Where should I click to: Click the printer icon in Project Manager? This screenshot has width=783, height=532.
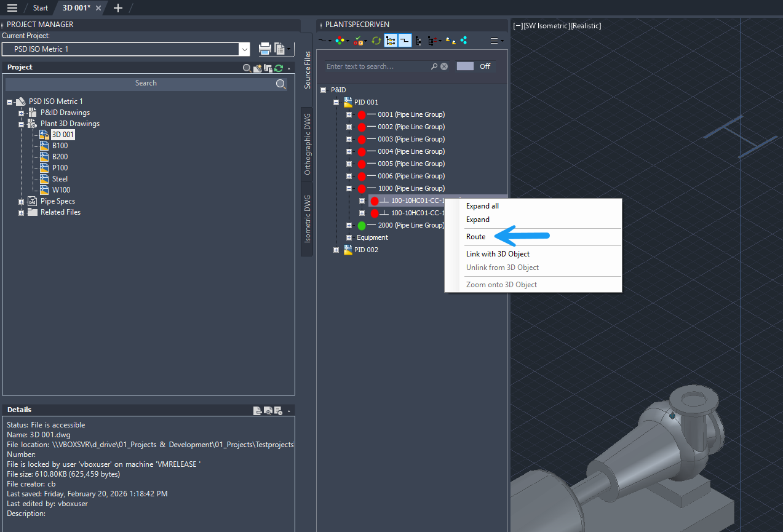click(x=265, y=49)
